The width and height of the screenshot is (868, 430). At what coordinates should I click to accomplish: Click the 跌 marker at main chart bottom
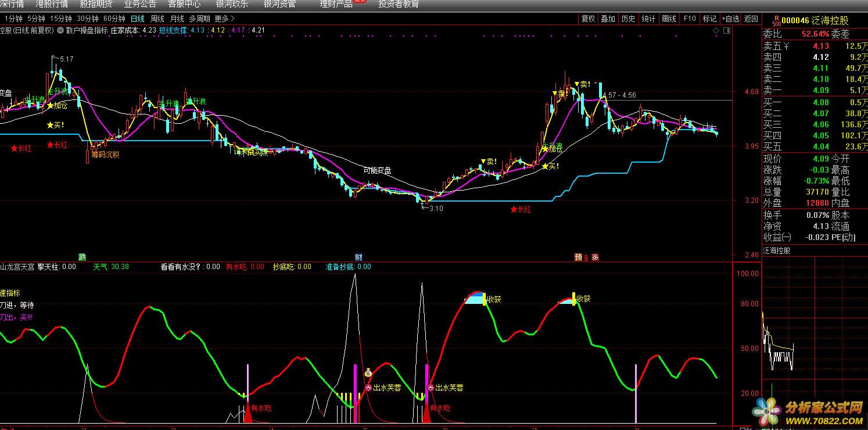point(83,256)
